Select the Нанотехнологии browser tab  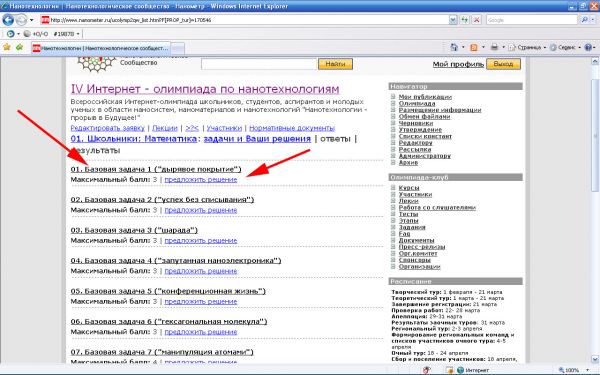coord(101,48)
